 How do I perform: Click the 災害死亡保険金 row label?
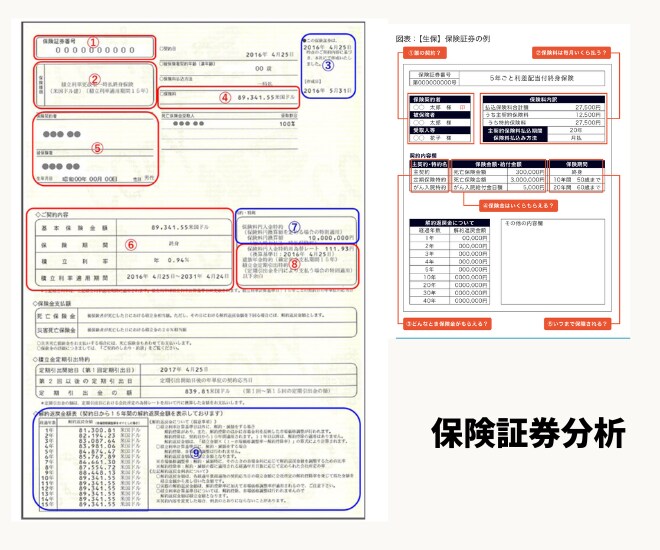(x=56, y=330)
